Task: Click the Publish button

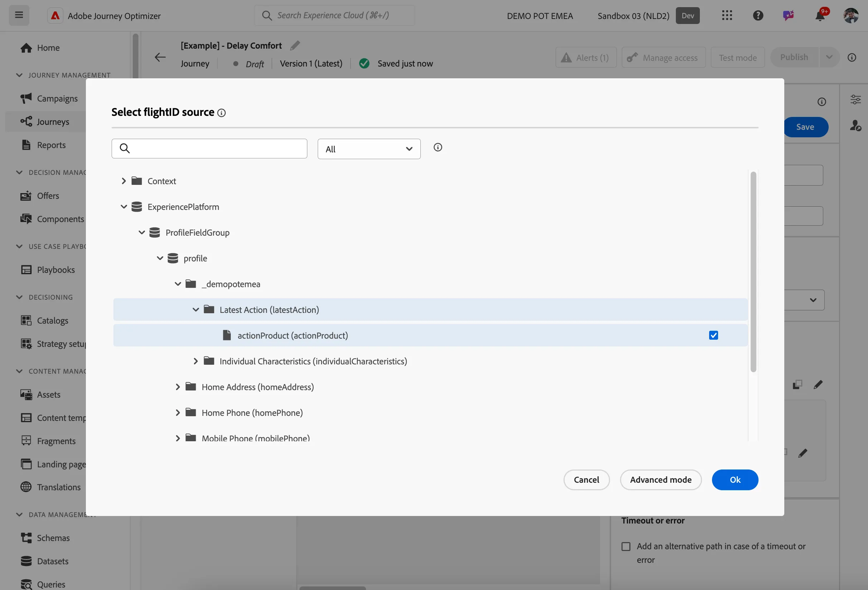Action: [x=794, y=57]
